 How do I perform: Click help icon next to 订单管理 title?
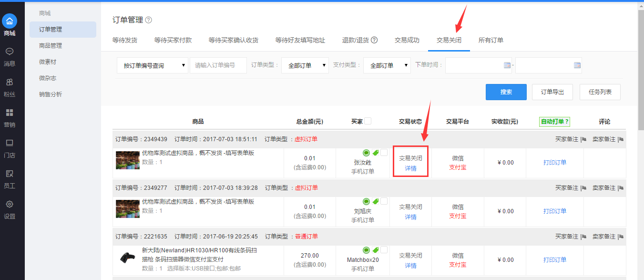(x=149, y=20)
